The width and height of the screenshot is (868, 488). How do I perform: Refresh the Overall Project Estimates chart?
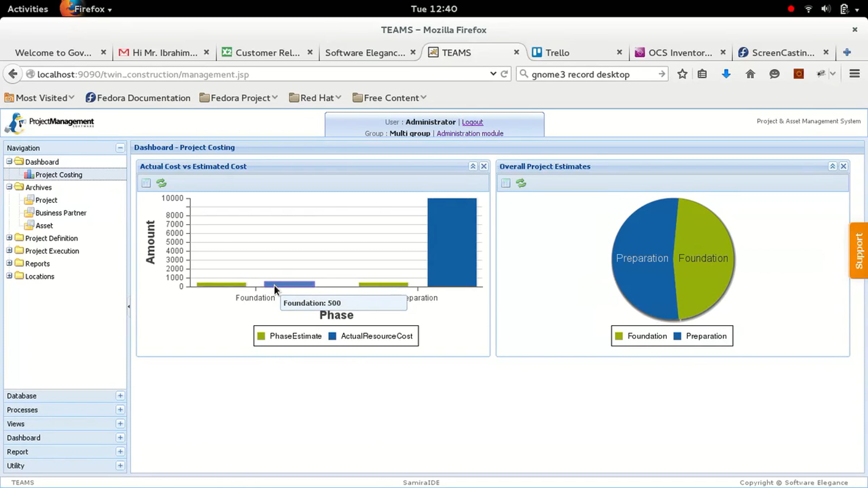pyautogui.click(x=521, y=183)
